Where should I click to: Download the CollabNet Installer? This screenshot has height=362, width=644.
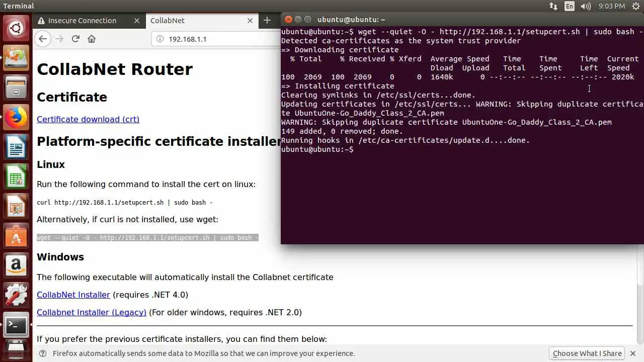pyautogui.click(x=73, y=295)
